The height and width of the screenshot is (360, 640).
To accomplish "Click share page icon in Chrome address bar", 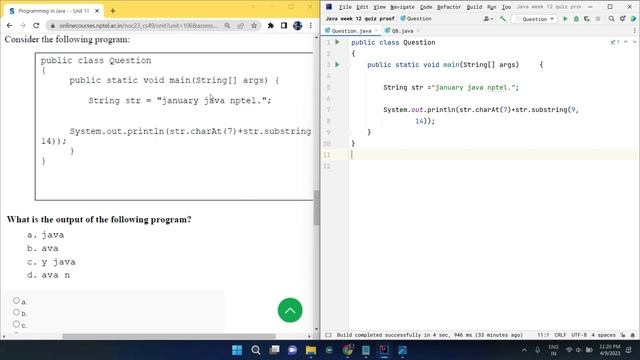I will [x=240, y=25].
